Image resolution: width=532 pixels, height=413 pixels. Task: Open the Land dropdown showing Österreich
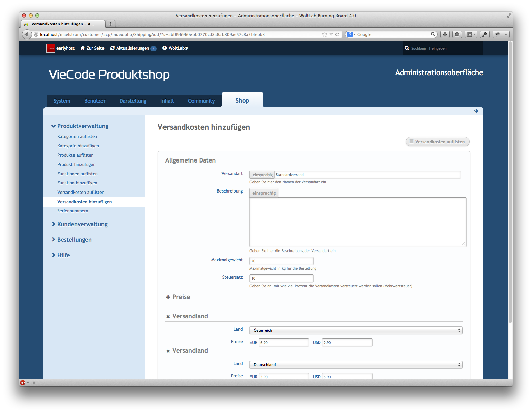click(x=356, y=330)
